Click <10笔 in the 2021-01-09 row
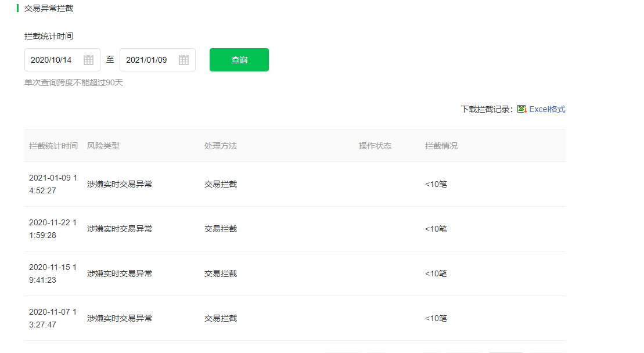This screenshot has height=353, width=644. pos(436,184)
